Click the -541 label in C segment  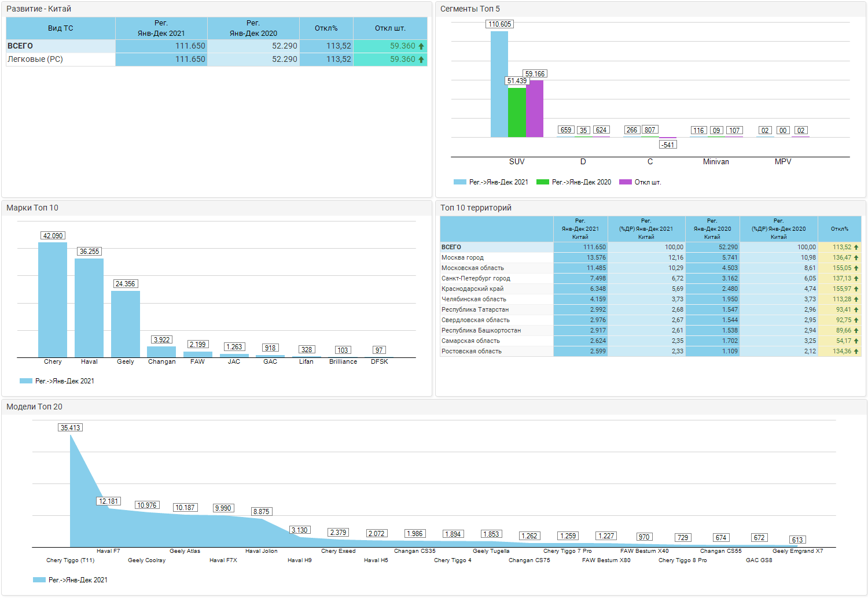click(668, 145)
